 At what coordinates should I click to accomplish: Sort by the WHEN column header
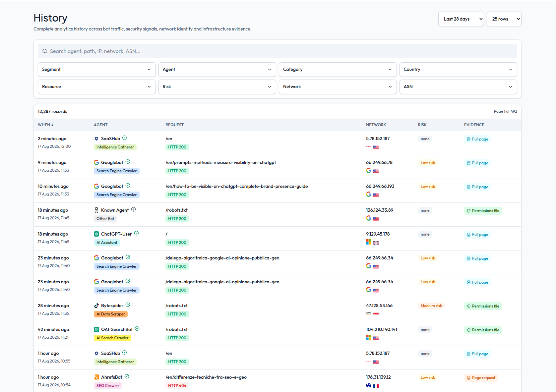46,125
